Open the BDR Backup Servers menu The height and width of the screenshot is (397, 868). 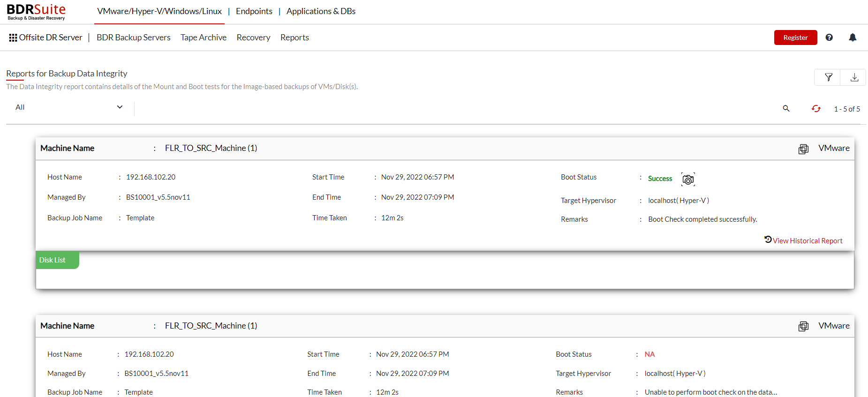point(134,37)
